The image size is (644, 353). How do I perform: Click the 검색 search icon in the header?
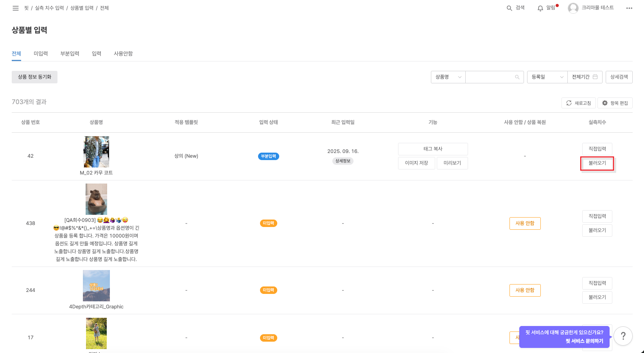[x=509, y=8]
